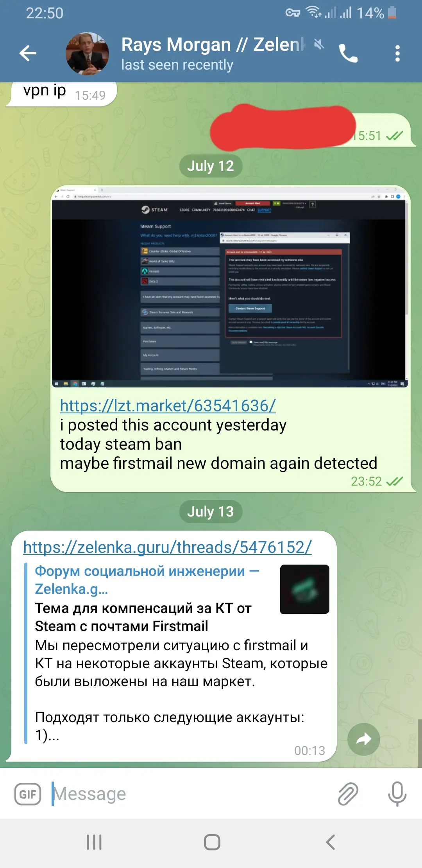
Task: Open the three-dot chat options menu
Action: coord(397,53)
